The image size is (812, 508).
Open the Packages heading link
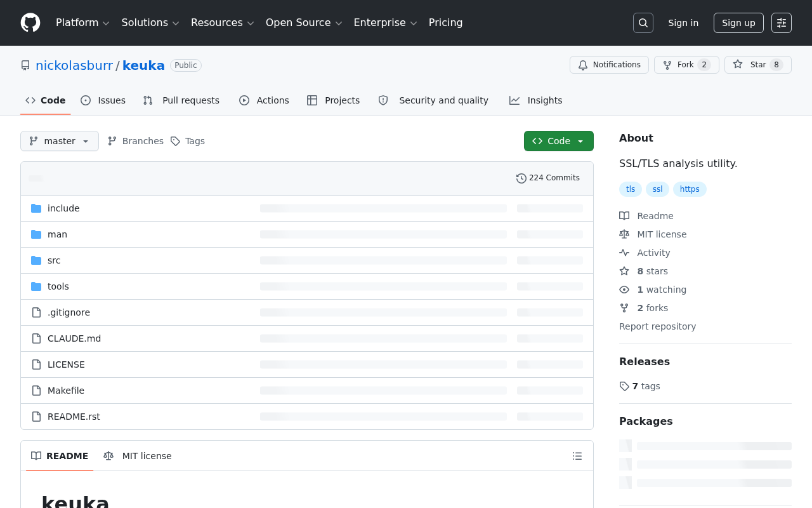coord(646,421)
